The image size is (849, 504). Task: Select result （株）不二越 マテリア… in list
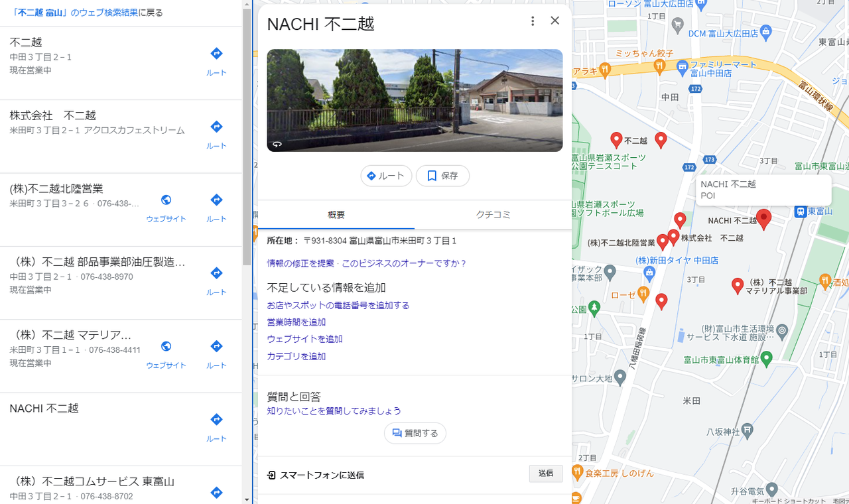click(x=121, y=356)
